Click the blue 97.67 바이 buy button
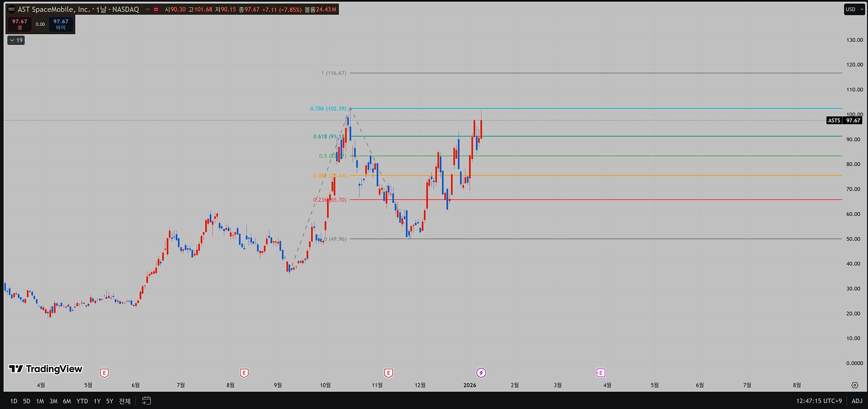The image size is (868, 409). click(61, 24)
